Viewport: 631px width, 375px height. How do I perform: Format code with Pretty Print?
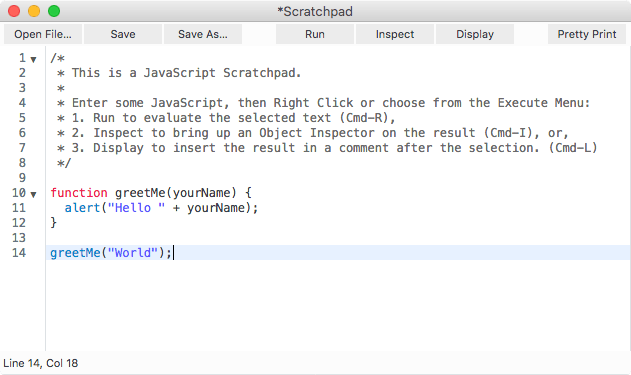point(587,34)
